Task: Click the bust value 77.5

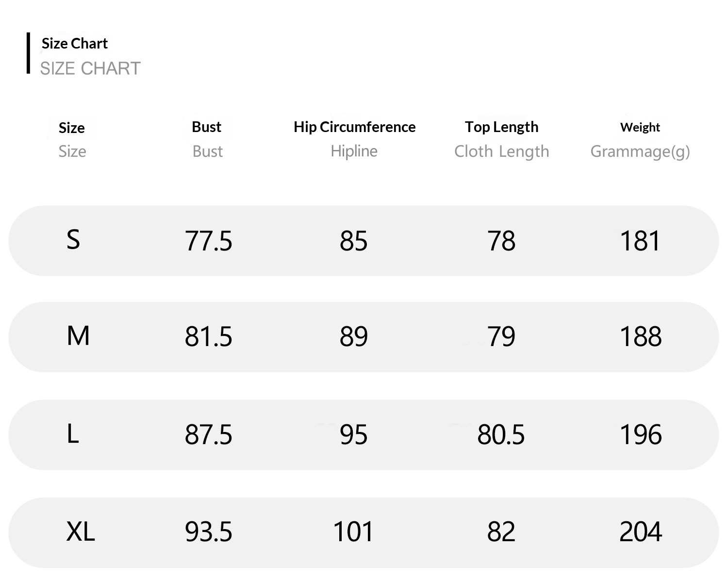Action: pos(208,241)
